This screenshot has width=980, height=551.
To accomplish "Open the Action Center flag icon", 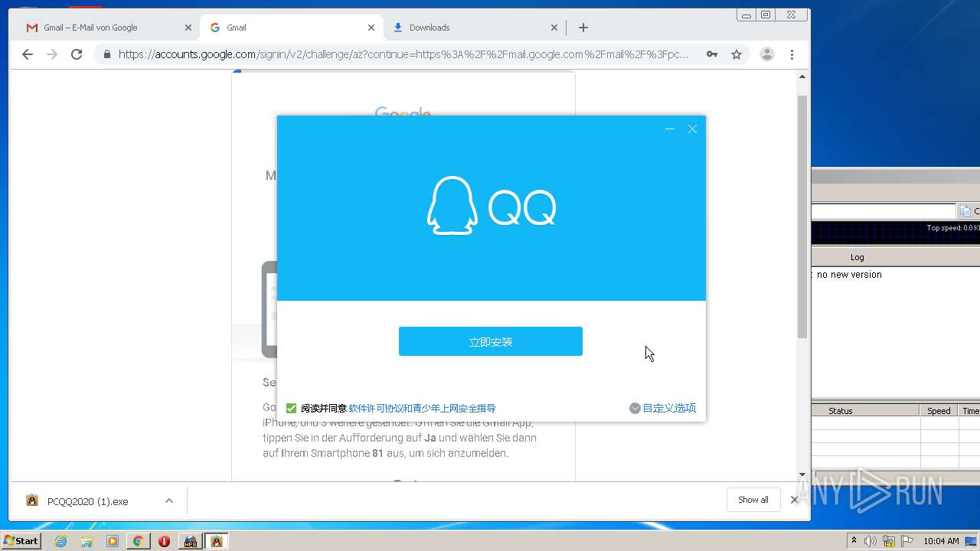I will coord(906,541).
